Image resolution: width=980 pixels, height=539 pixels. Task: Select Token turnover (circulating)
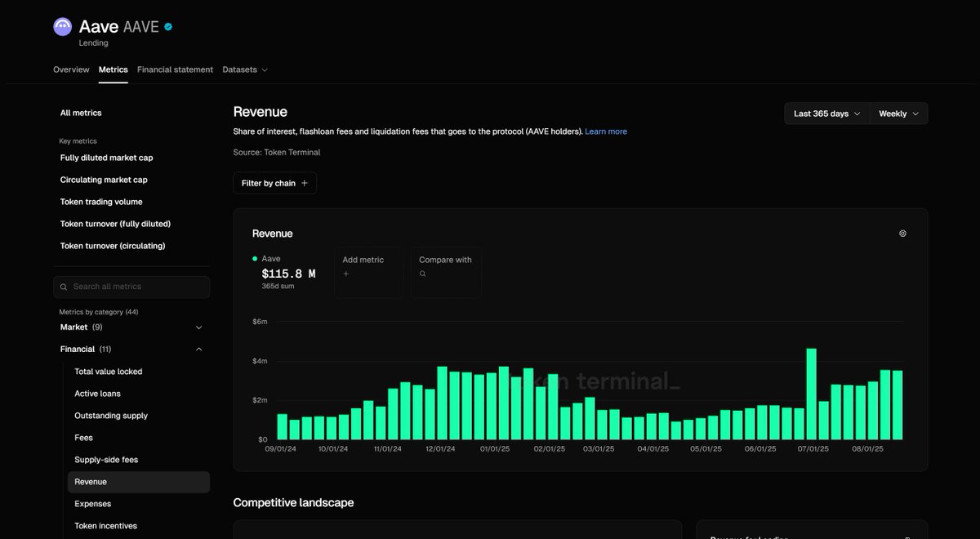pyautogui.click(x=113, y=246)
